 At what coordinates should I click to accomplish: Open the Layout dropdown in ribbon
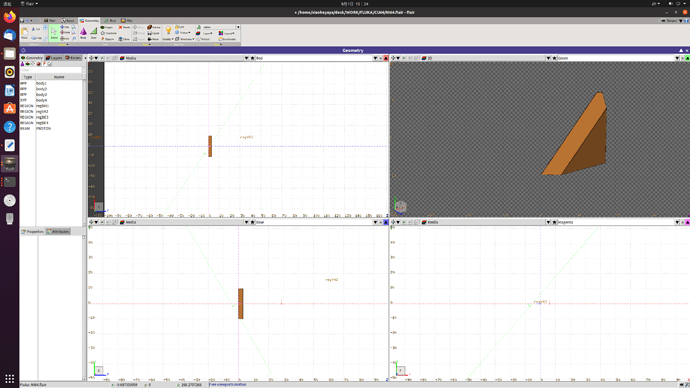coord(226,33)
